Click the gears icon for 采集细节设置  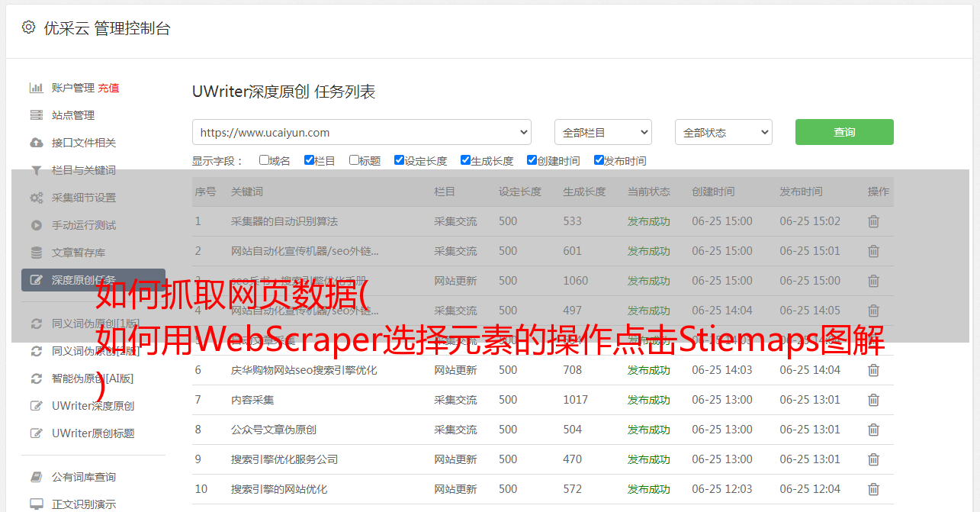pyautogui.click(x=36, y=198)
